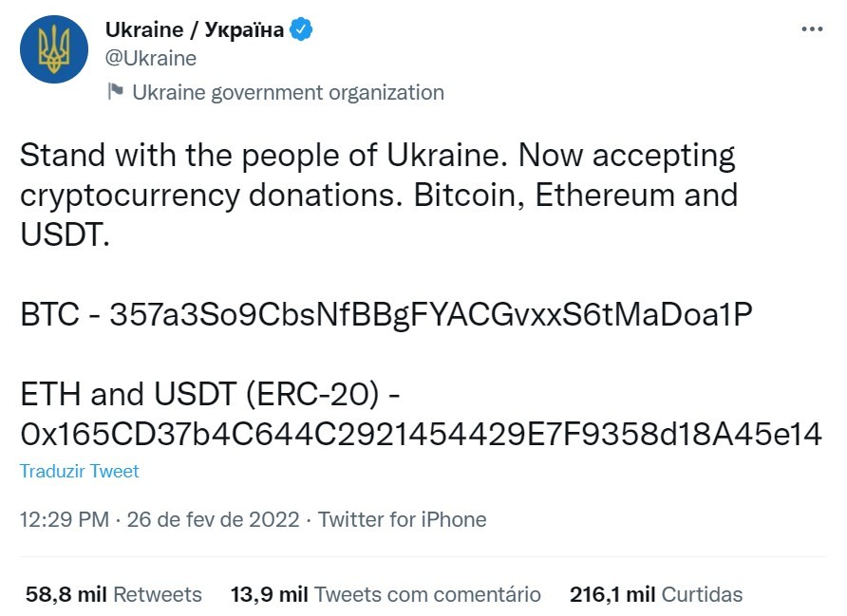Screen dimensions: 847x616
Task: Click the 12:29 PM timestamp
Action: point(62,519)
